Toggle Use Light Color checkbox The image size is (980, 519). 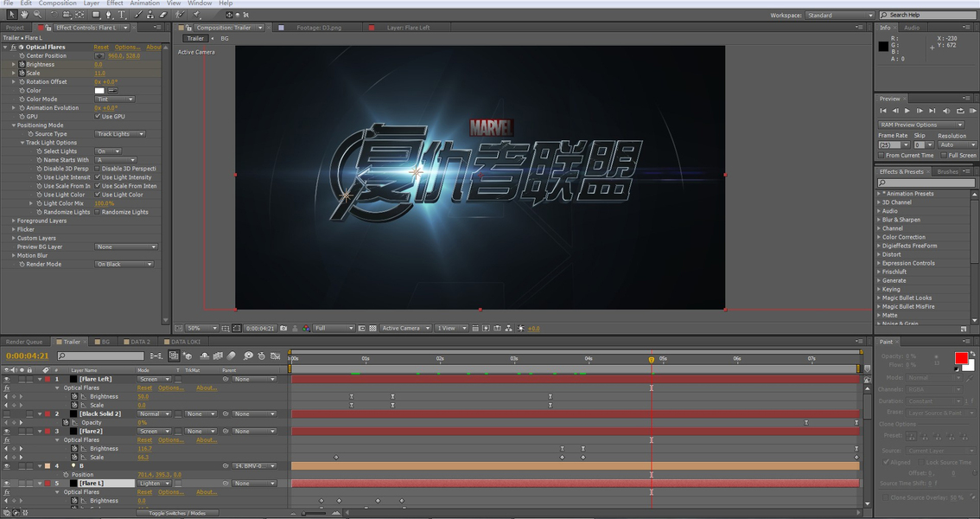pos(98,195)
